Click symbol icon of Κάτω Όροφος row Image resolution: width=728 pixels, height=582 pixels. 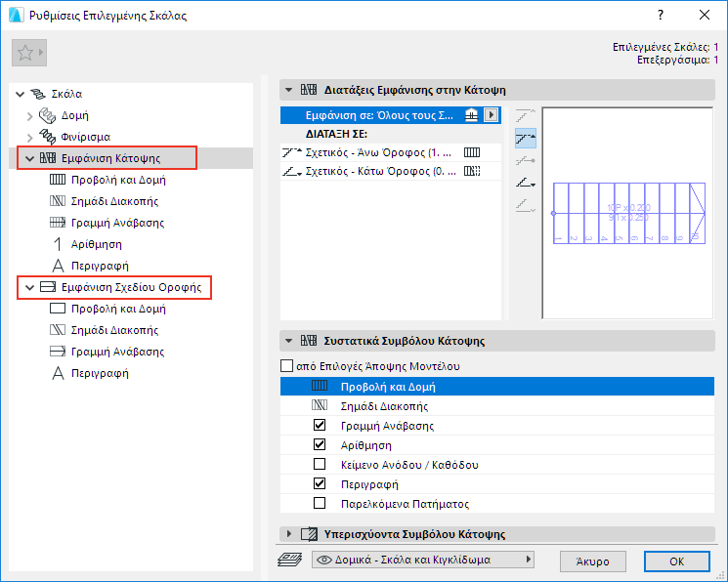pyautogui.click(x=472, y=171)
